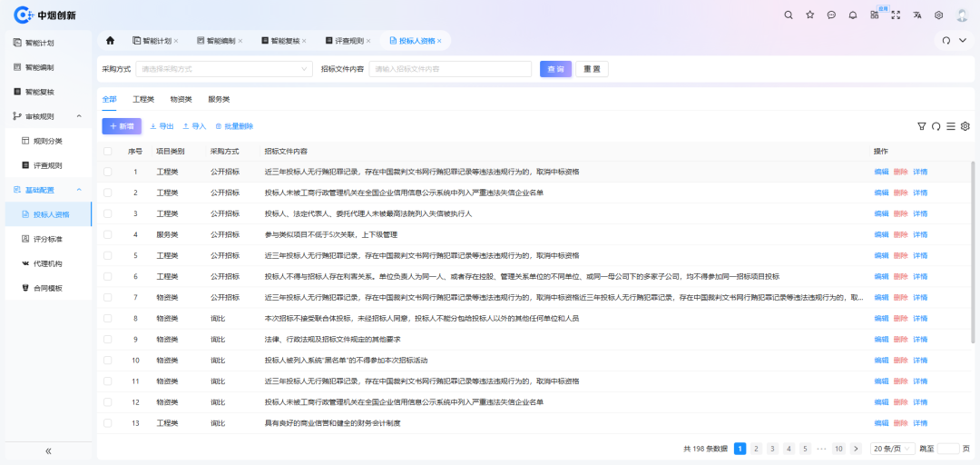The width and height of the screenshot is (980, 465).
Task: Click 详情 for row 7
Action: (x=920, y=297)
